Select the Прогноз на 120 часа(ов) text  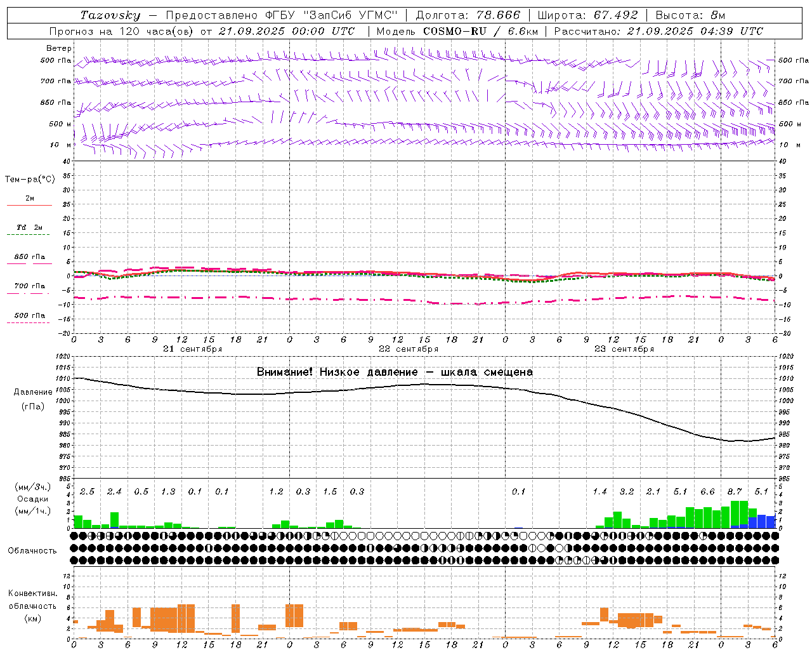pos(122,31)
